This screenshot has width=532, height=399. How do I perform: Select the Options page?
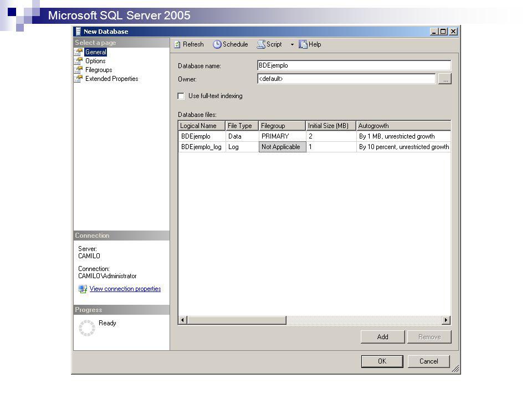[x=95, y=61]
